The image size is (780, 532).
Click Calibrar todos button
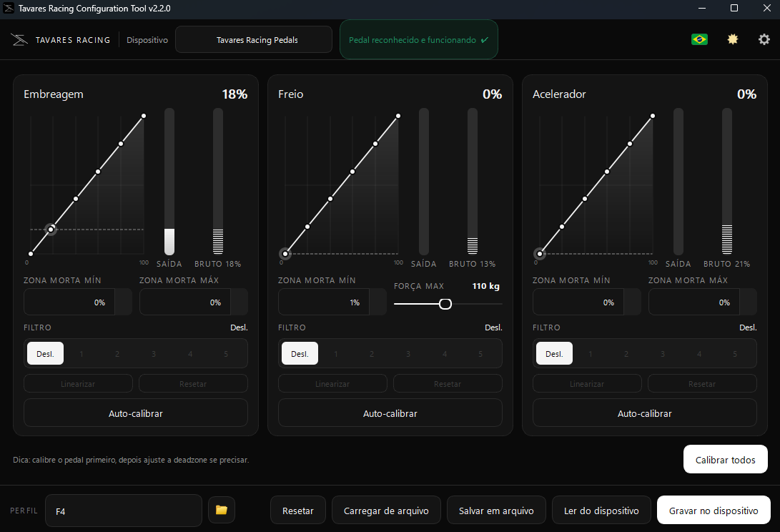(x=725, y=459)
